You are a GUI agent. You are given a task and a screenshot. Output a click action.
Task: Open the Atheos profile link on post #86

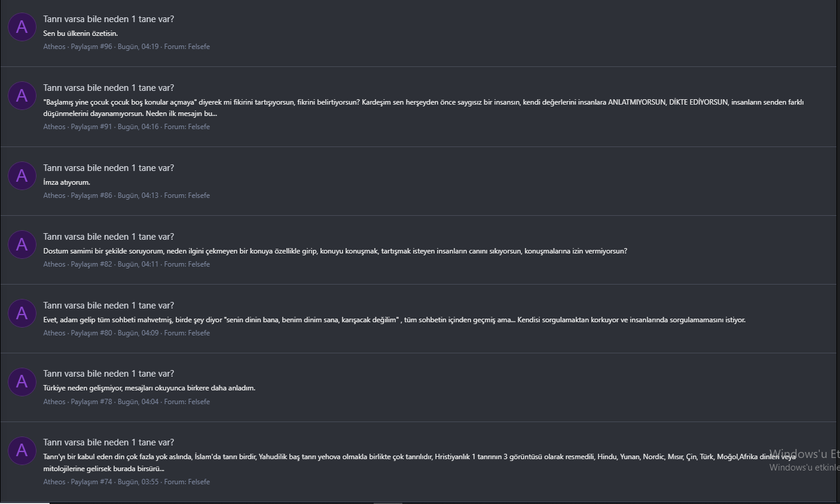(x=54, y=196)
